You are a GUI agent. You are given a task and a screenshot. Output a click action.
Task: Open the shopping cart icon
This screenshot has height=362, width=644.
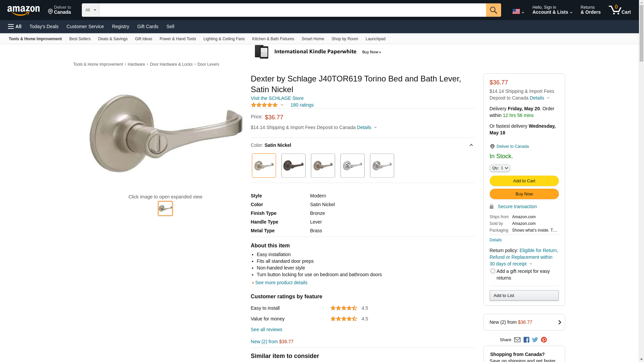tap(620, 10)
